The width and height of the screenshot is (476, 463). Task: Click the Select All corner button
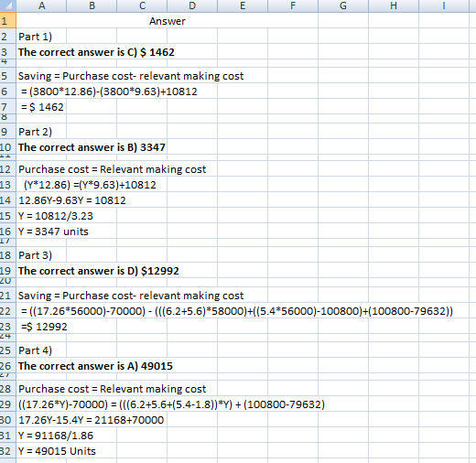pyautogui.click(x=8, y=5)
